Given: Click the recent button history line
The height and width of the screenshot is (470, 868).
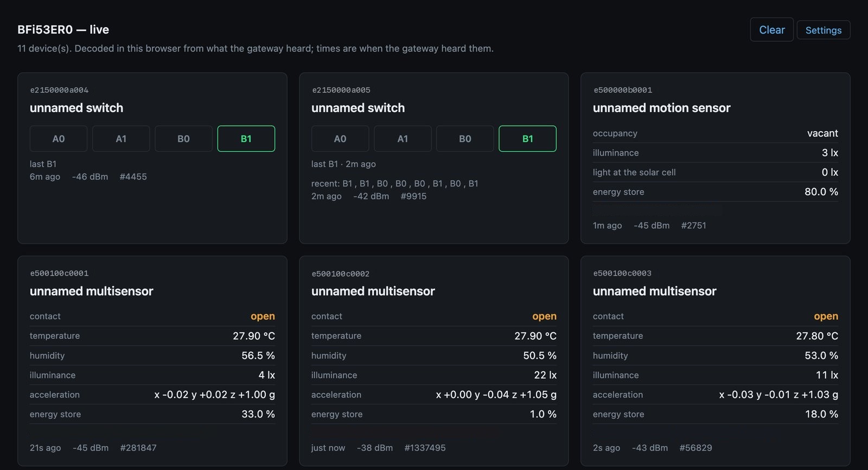Looking at the screenshot, I should (x=395, y=184).
